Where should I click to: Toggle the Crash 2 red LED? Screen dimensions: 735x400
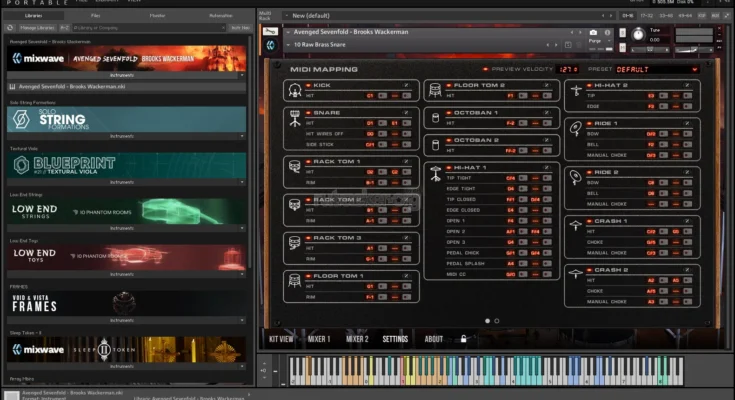coord(589,270)
